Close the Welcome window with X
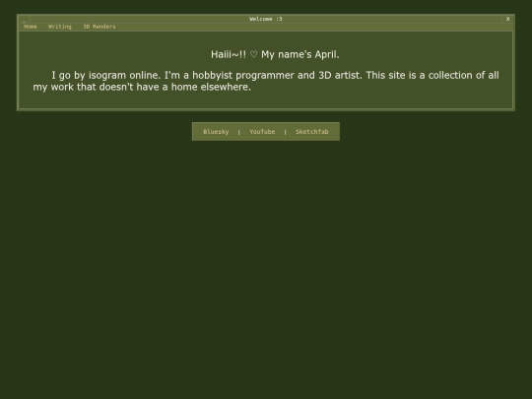This screenshot has height=399, width=532. tap(507, 19)
